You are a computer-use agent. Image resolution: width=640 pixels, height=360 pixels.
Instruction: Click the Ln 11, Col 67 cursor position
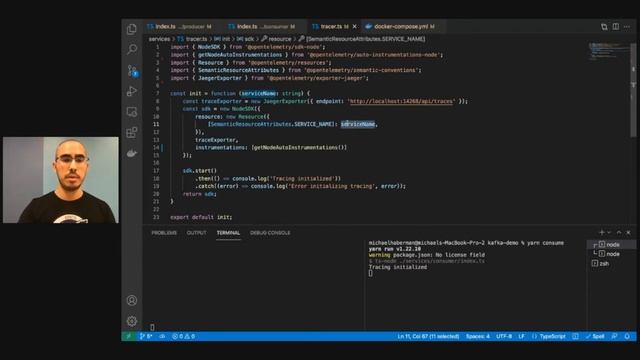tap(428, 336)
